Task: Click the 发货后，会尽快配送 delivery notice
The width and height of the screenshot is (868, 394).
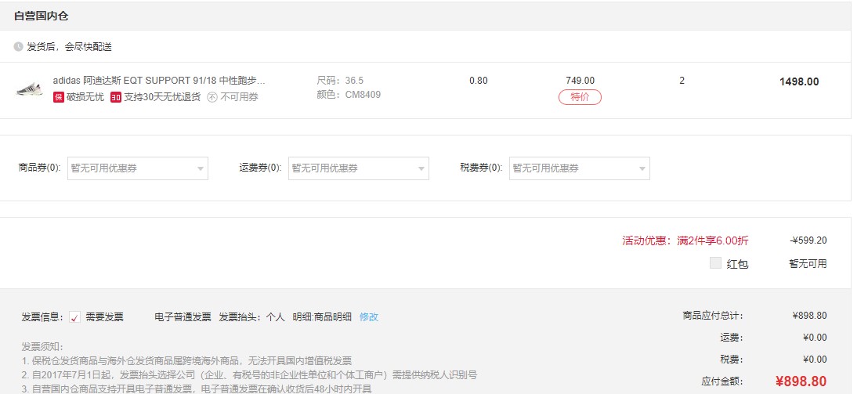Action: click(69, 47)
